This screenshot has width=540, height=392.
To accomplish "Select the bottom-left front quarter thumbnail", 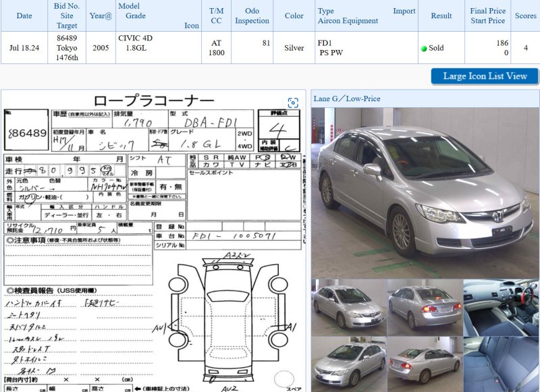I will [348, 364].
